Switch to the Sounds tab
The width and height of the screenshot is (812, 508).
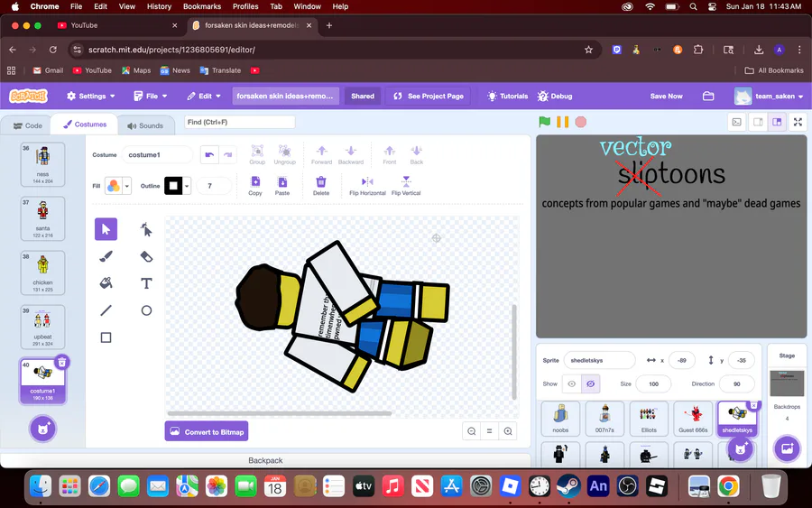click(x=145, y=125)
